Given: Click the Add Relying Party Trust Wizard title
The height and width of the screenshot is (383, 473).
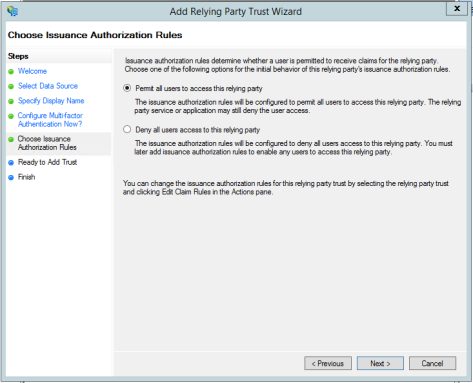Looking at the screenshot, I should point(236,12).
